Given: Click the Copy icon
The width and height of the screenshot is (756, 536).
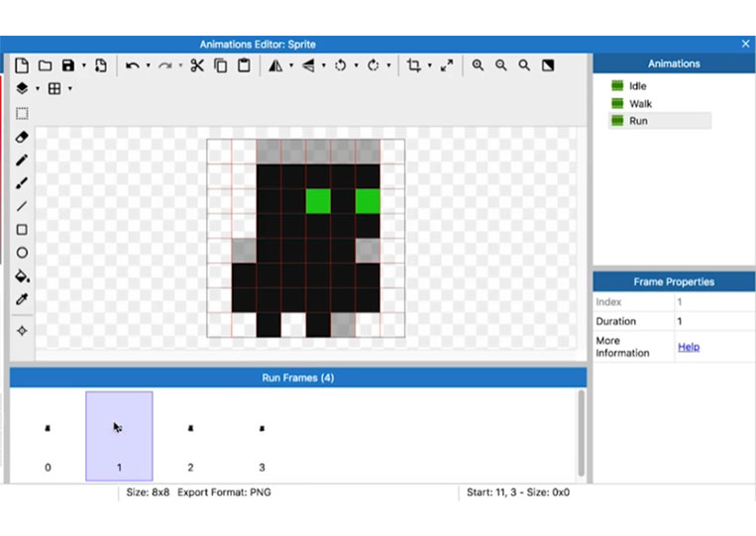Looking at the screenshot, I should point(220,65).
